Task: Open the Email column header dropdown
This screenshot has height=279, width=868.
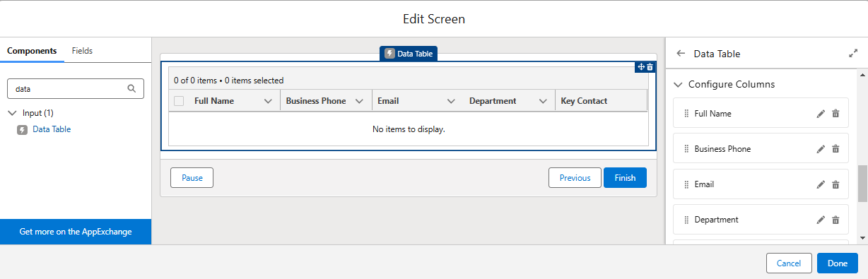Action: click(451, 101)
